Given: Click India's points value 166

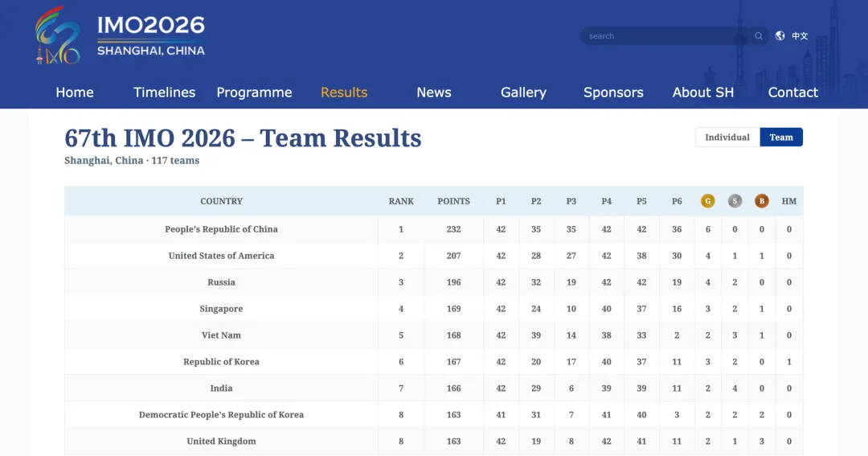Looking at the screenshot, I should 453,388.
